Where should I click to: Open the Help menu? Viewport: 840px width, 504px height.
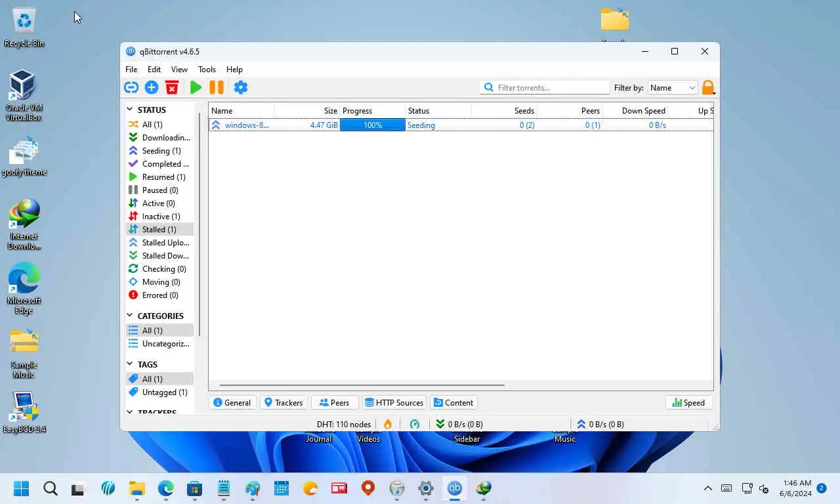tap(234, 69)
